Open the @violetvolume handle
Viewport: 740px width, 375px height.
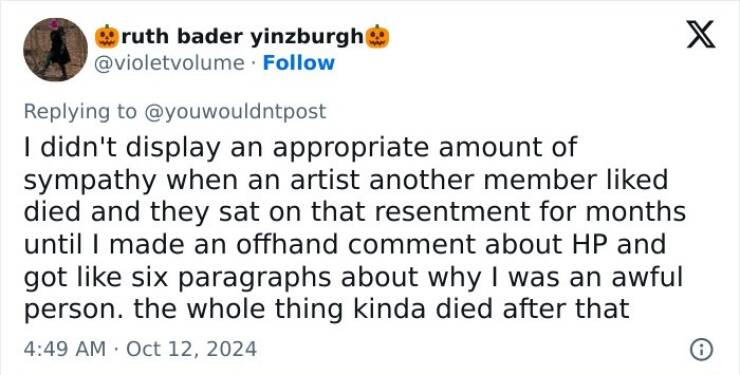coord(169,63)
